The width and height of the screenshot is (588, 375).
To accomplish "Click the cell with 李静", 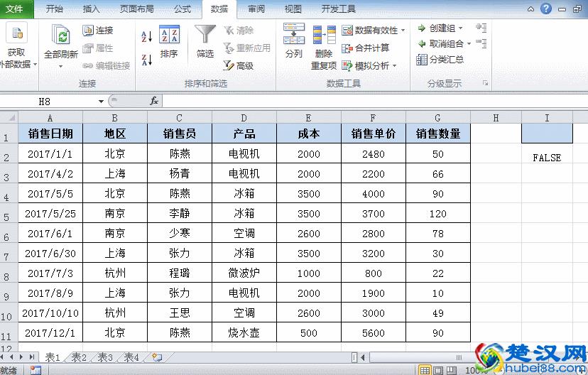I will [x=180, y=213].
